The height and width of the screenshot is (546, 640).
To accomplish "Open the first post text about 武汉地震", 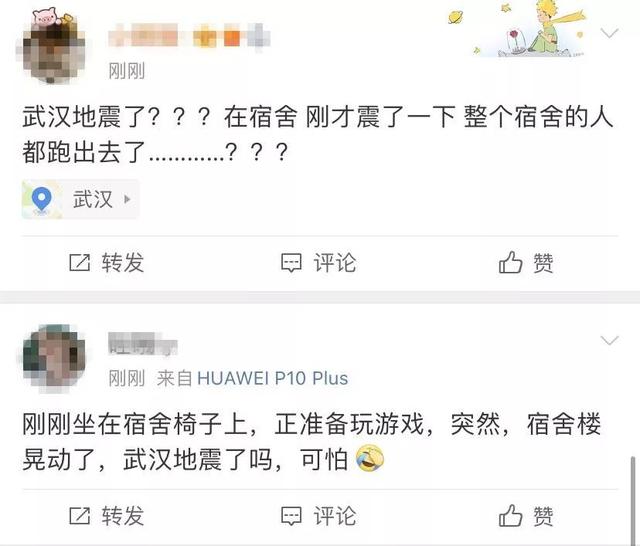I will 318,134.
